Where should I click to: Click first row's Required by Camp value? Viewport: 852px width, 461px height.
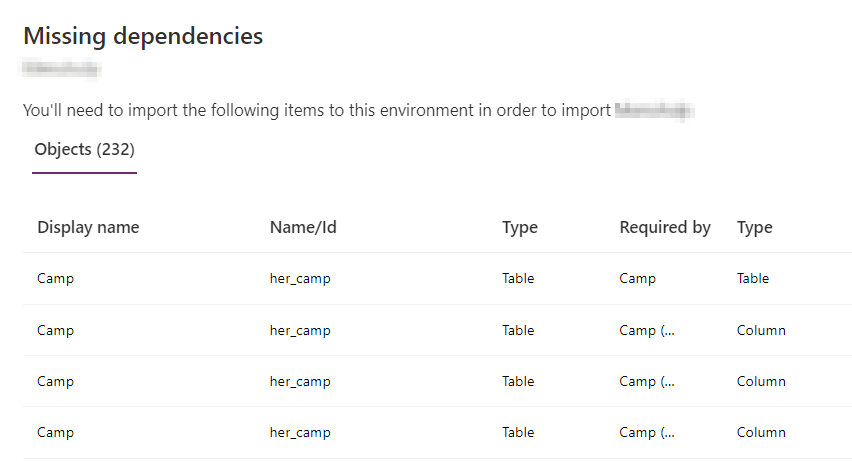coord(638,279)
